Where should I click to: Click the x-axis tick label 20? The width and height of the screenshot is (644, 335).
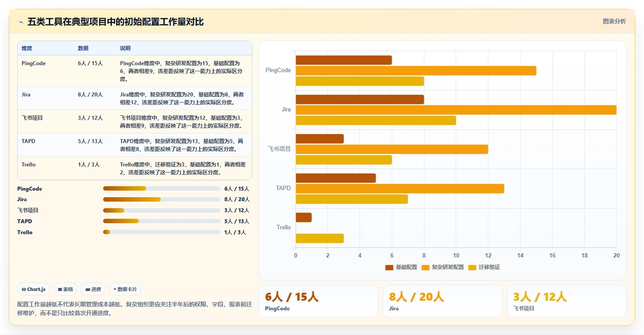tap(617, 256)
